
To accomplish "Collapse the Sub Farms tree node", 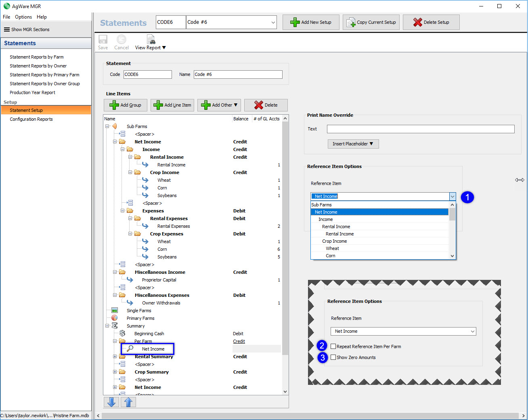I will [107, 126].
